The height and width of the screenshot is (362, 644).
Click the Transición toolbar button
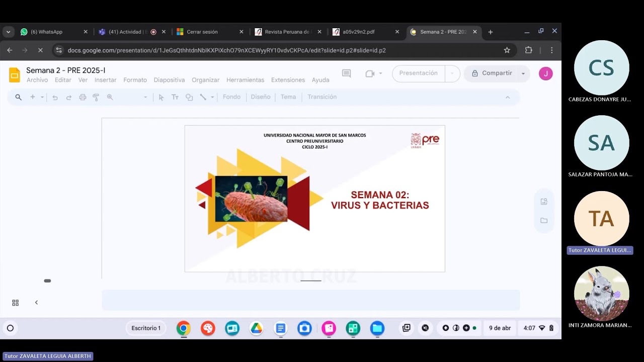(x=322, y=97)
